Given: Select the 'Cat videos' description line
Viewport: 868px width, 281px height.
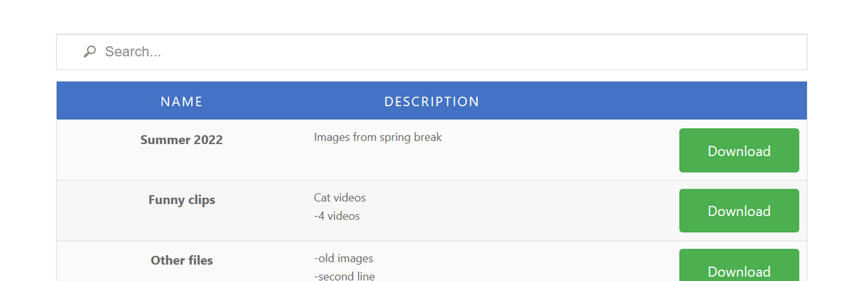Looking at the screenshot, I should coord(340,198).
